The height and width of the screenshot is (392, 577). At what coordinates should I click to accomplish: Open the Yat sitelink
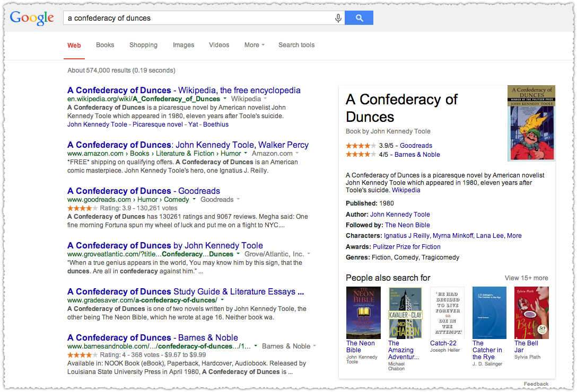coord(193,124)
